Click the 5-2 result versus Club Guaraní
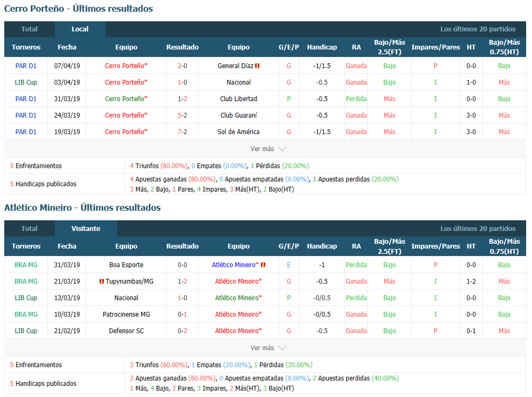The image size is (532, 397). coord(182,115)
